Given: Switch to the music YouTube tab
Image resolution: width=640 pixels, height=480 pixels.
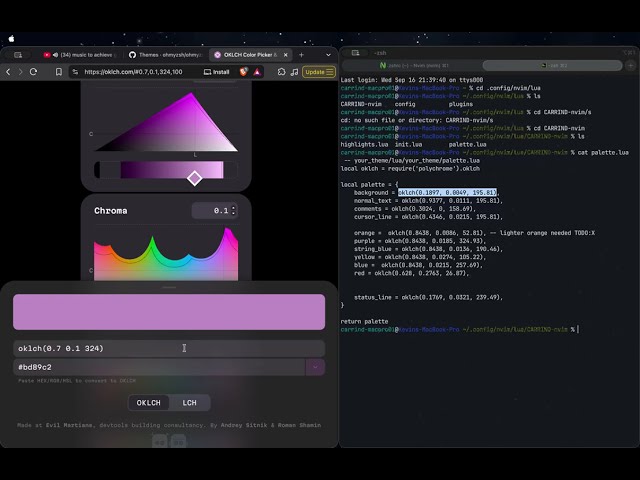Looking at the screenshot, I should point(80,55).
